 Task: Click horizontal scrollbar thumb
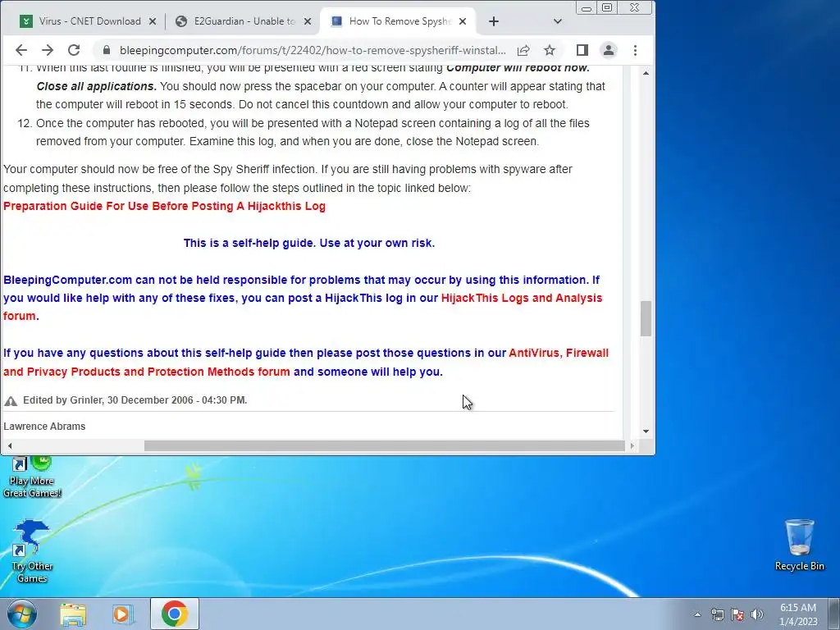tap(385, 445)
